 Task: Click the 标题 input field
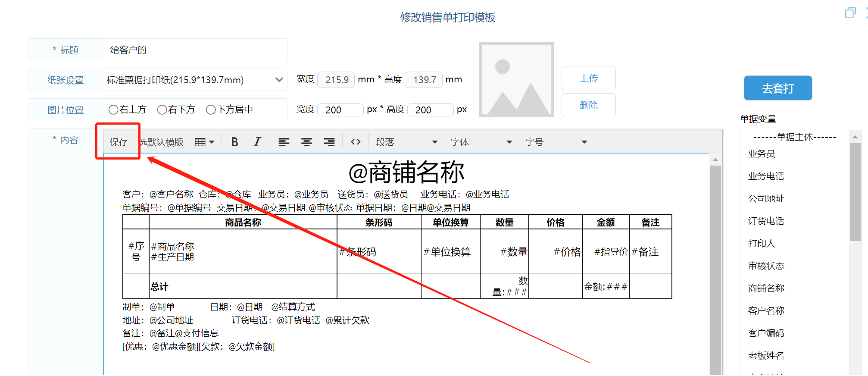coord(195,50)
